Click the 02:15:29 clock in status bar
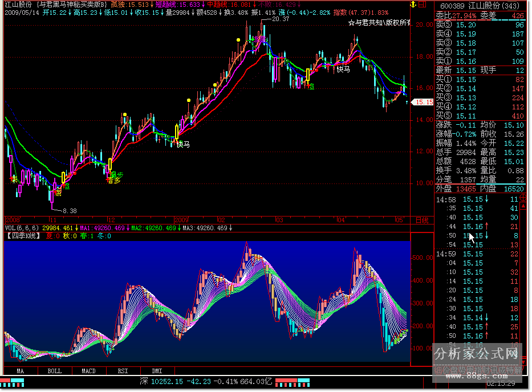Image resolution: width=532 pixels, height=392 pixels. pyautogui.click(x=501, y=383)
